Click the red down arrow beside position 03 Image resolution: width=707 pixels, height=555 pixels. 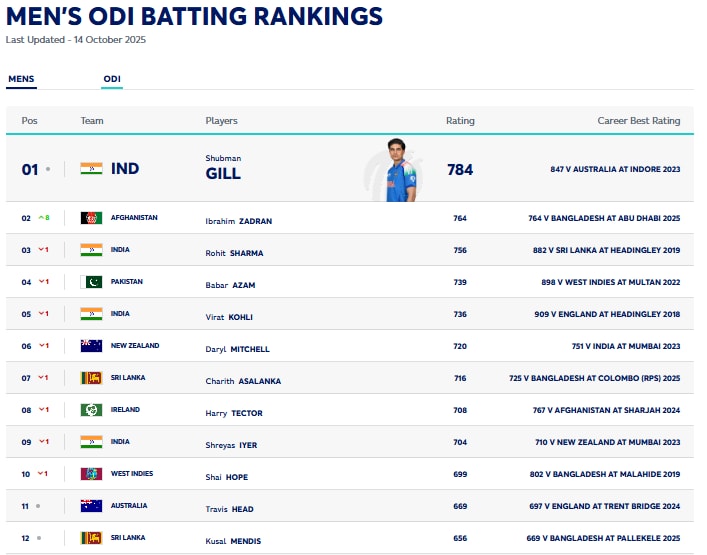click(x=41, y=250)
